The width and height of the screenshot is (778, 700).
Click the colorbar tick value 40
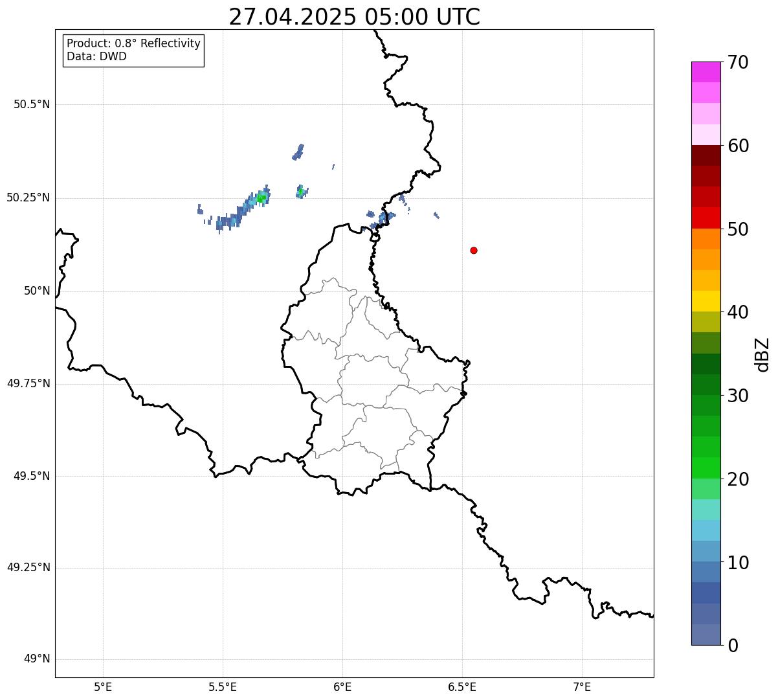739,312
